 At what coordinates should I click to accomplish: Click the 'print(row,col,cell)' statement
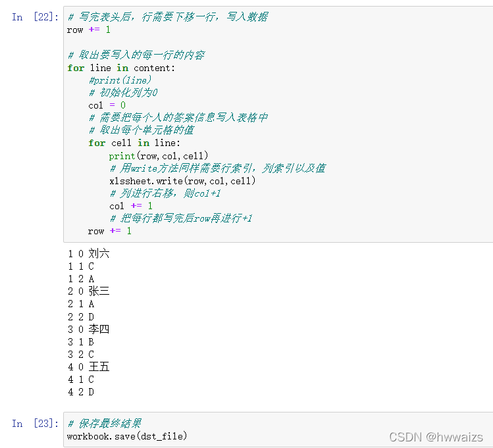159,156
